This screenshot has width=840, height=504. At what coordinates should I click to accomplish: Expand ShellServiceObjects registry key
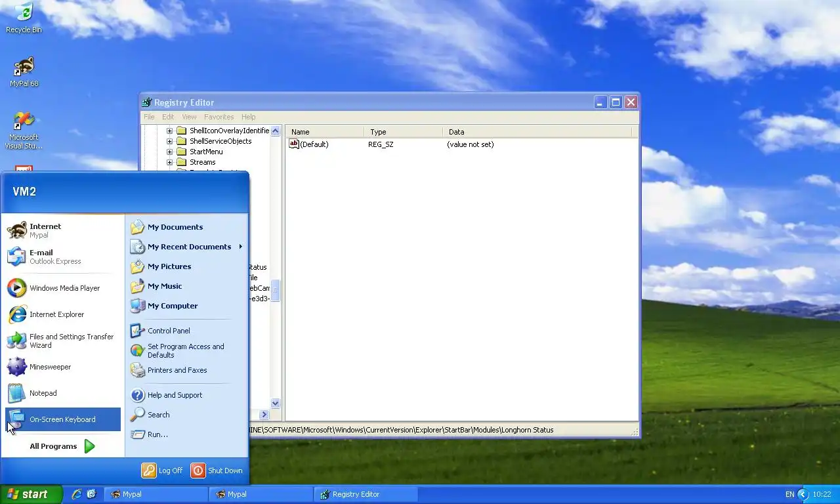[x=169, y=141]
